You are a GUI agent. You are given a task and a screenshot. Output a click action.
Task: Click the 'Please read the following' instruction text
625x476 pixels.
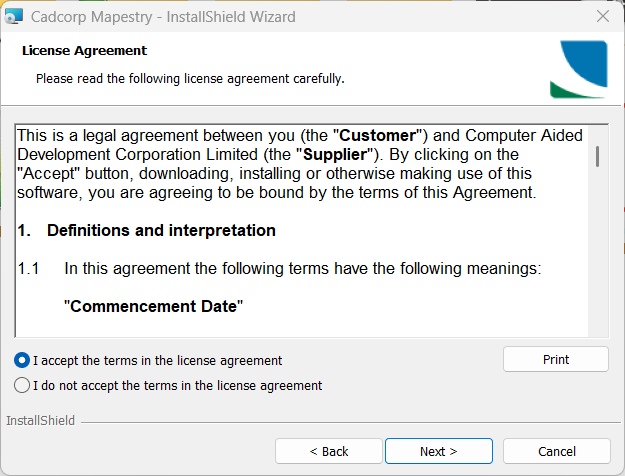190,77
